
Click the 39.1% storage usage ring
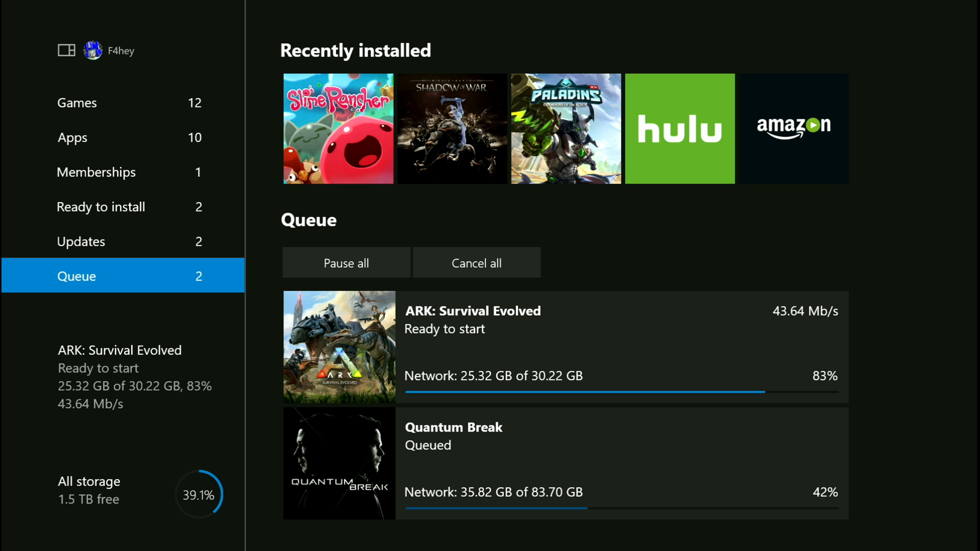click(199, 494)
